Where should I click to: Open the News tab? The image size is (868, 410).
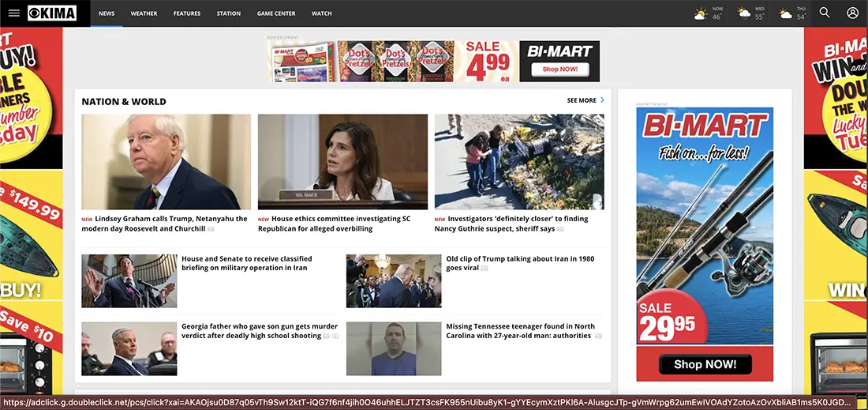pyautogui.click(x=107, y=13)
